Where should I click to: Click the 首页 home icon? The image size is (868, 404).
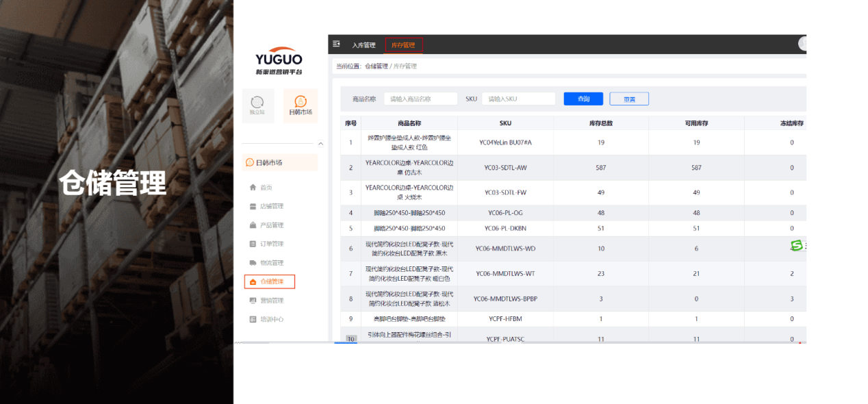point(253,188)
